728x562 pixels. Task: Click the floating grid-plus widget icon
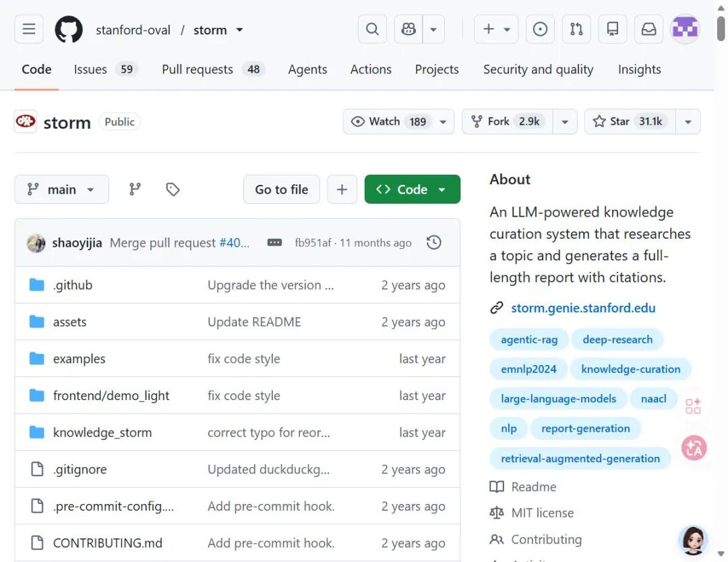[x=693, y=405]
